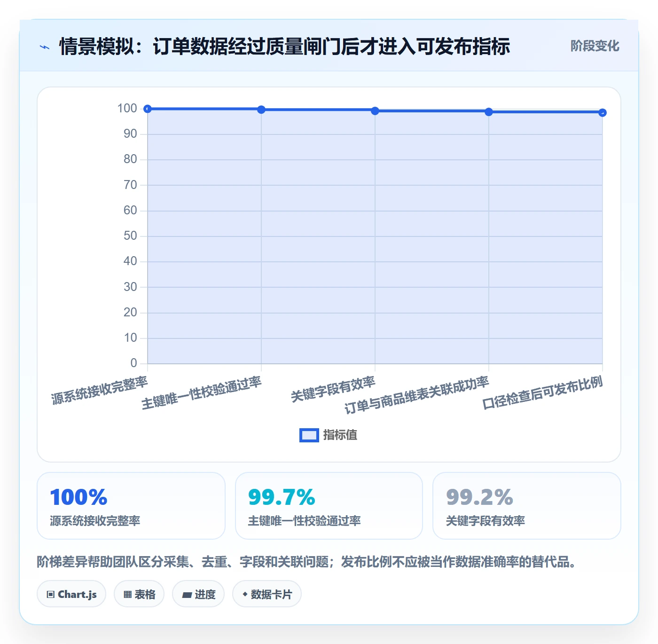Click the 50 y-axis tick label

click(x=130, y=236)
